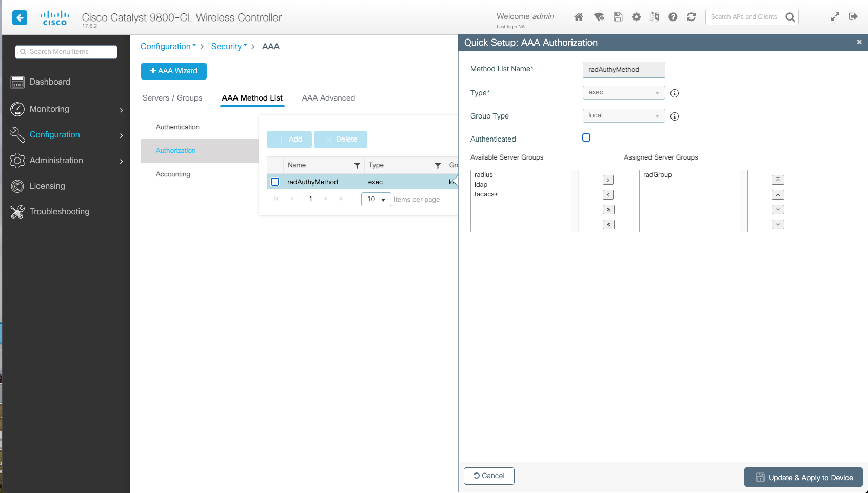Click the Method List Name field
Image resolution: width=868 pixels, height=493 pixels.
624,70
